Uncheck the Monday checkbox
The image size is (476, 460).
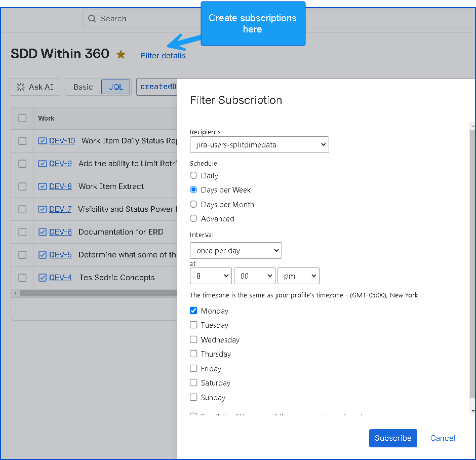pos(193,311)
